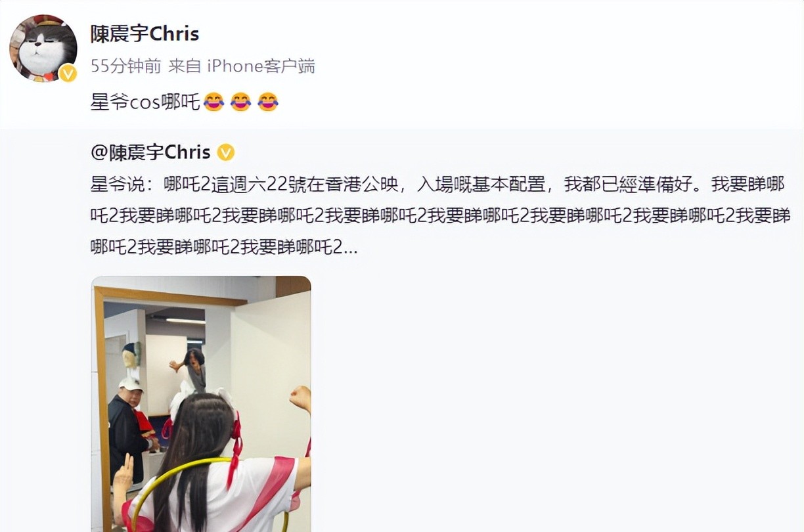Click the yellow verified badge on the avatar
Image resolution: width=804 pixels, height=532 pixels.
coord(68,74)
